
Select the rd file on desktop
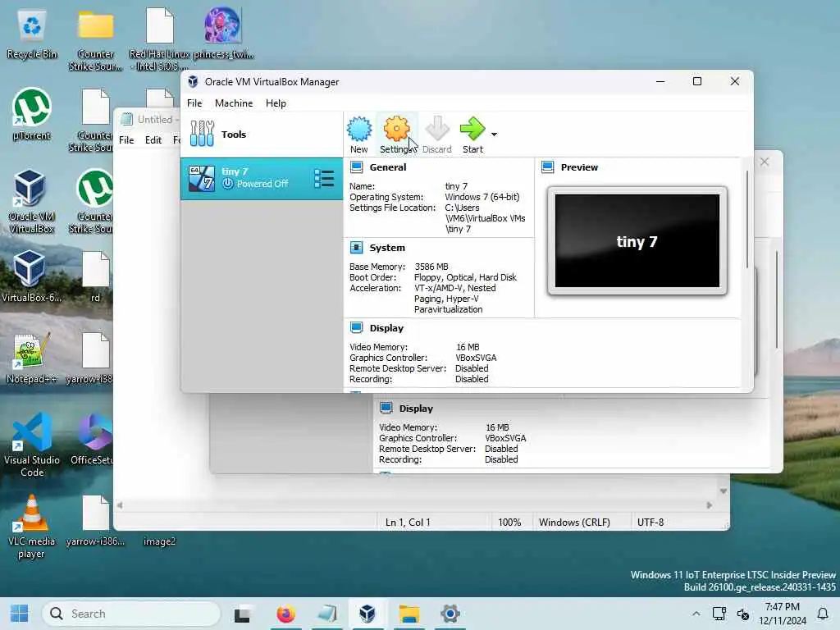coord(95,277)
